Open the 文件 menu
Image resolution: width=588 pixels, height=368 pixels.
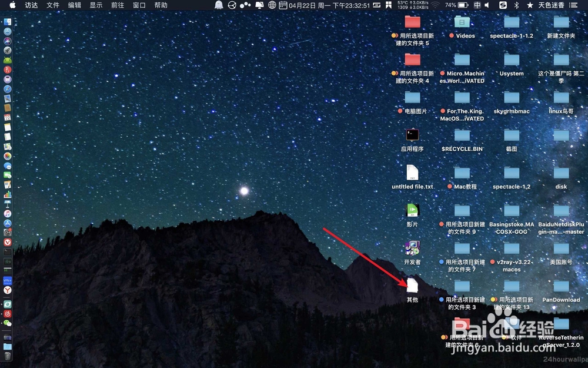[53, 5]
